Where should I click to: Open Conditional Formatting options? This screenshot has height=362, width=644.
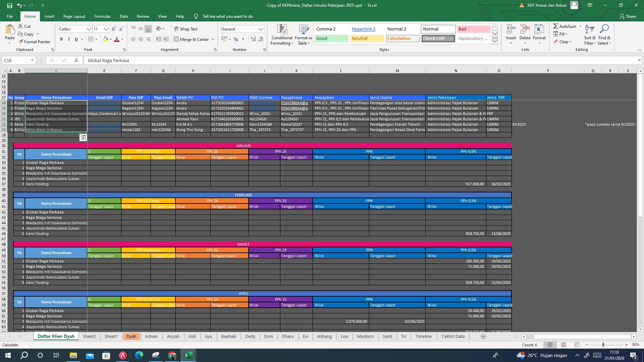[282, 35]
